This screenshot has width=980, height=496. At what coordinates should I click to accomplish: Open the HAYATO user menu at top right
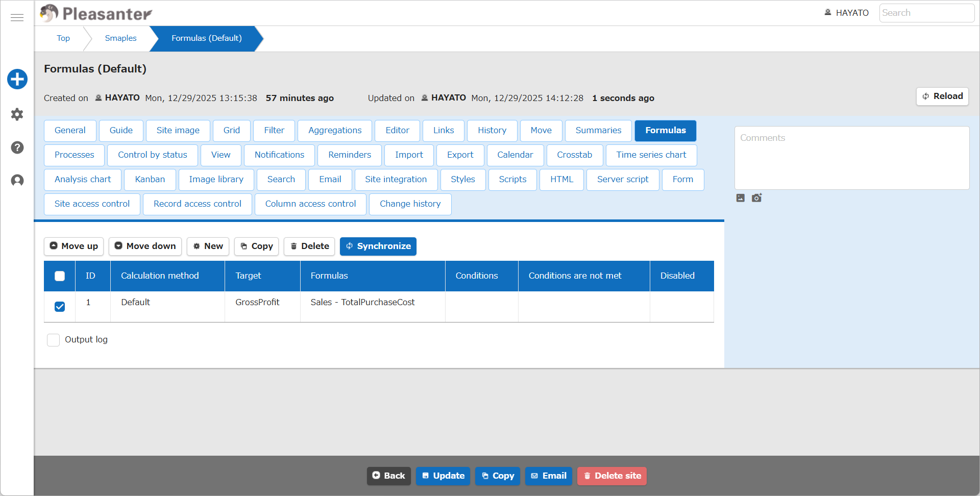point(846,13)
